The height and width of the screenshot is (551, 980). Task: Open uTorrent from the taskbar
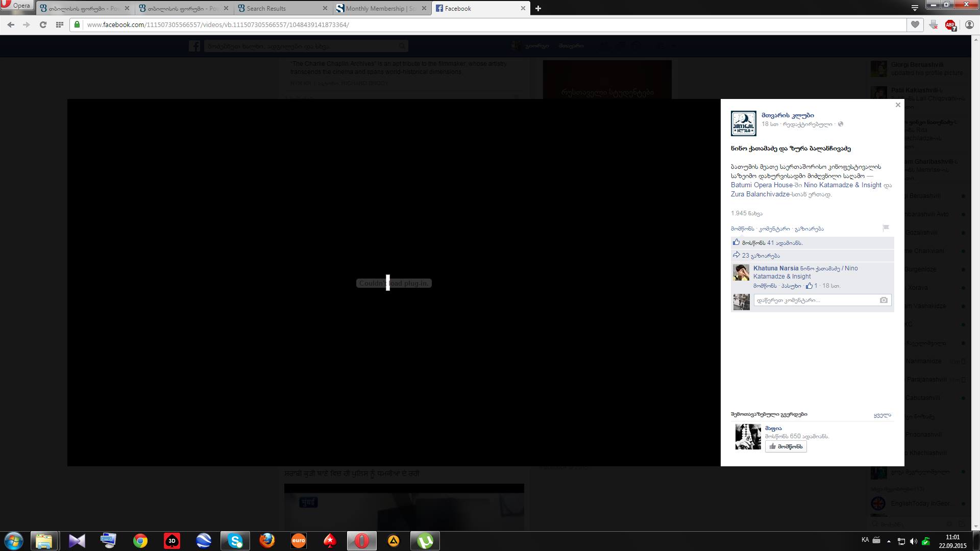point(425,541)
